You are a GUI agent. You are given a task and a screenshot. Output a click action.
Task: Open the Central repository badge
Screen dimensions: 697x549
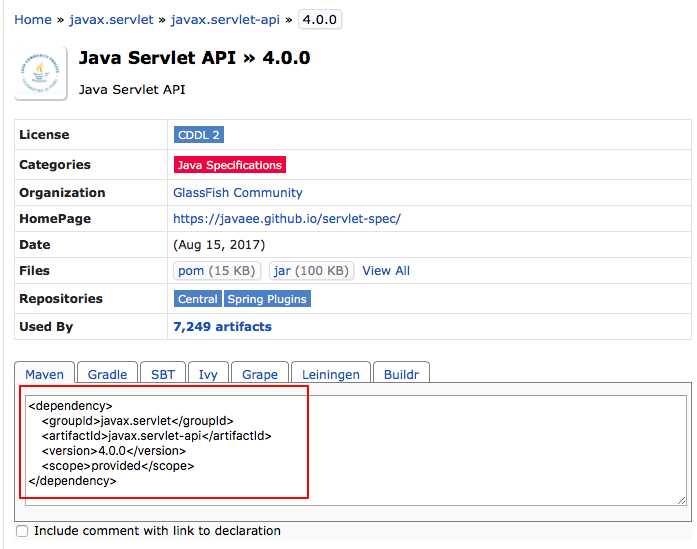(x=198, y=299)
